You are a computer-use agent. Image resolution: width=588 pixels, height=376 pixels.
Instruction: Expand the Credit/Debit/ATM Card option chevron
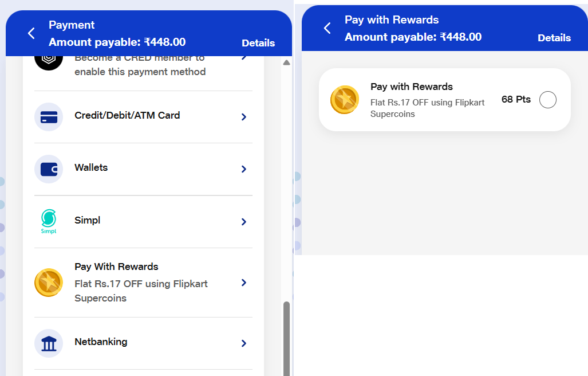244,117
